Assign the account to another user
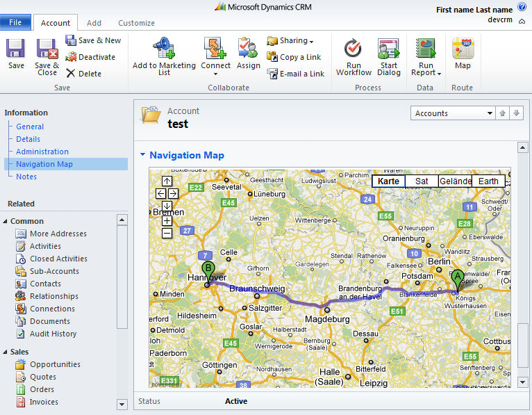The width and height of the screenshot is (532, 415). coord(249,54)
